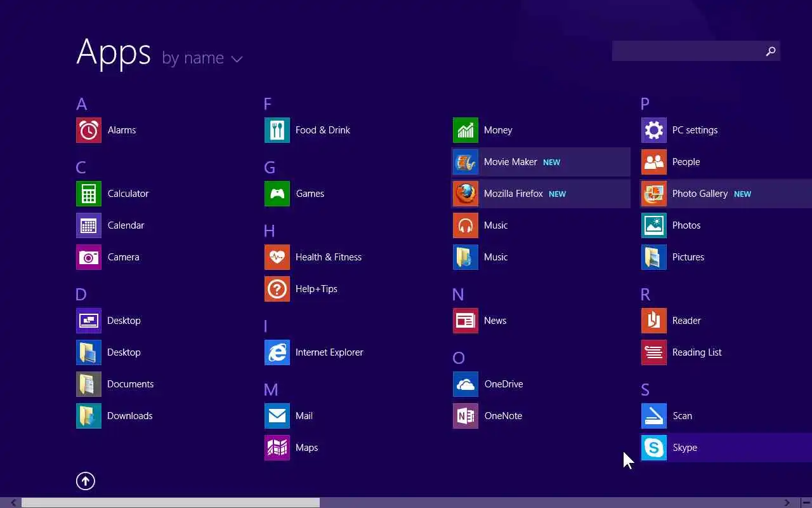Select the letter C group header

(81, 168)
